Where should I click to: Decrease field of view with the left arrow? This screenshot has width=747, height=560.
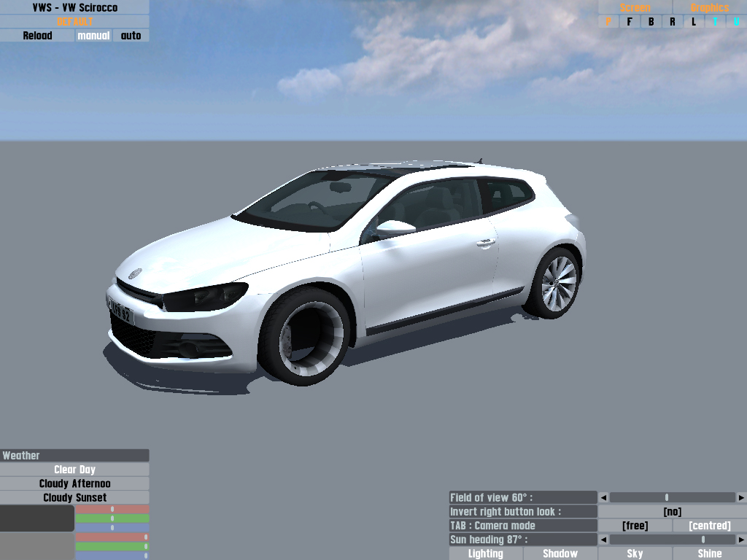tap(603, 497)
